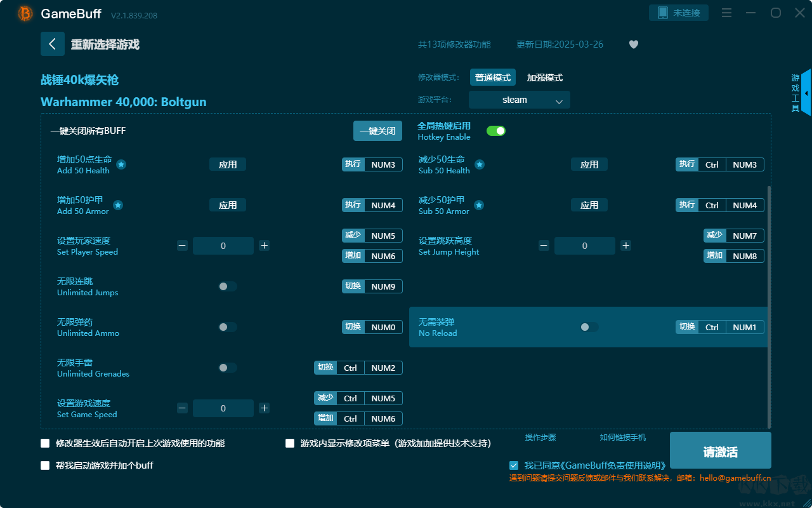
Task: Decrease Set Jump Height with minus icon
Action: [544, 246]
